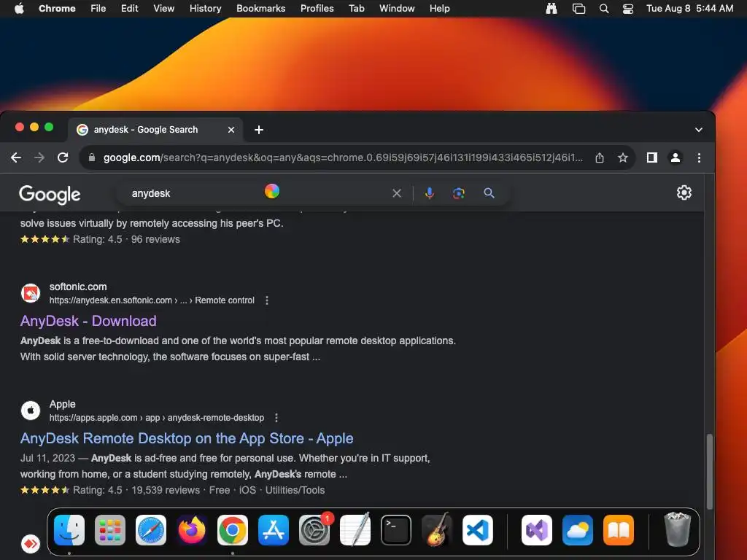Open App Store from the Dock
This screenshot has width=747, height=560.
pyautogui.click(x=274, y=530)
